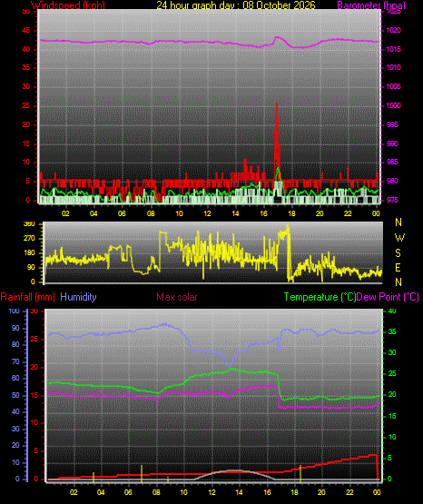Click the 'Humidity' legend label
The image size is (423, 504).
click(x=78, y=297)
